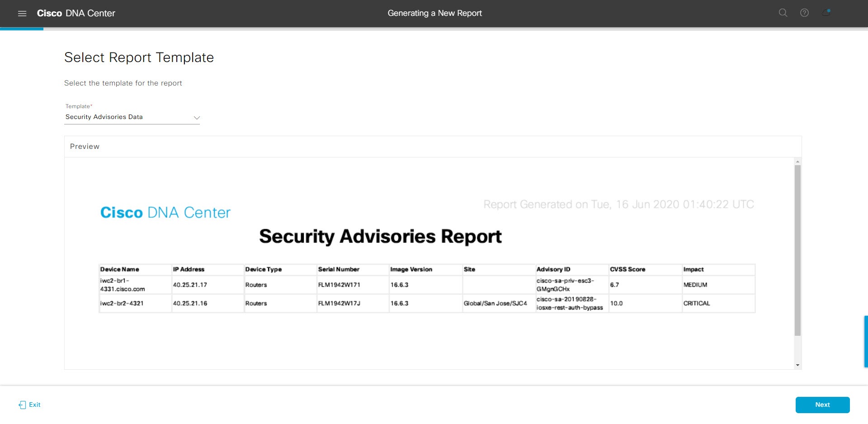Click the exit door icon in the footer

pos(21,405)
